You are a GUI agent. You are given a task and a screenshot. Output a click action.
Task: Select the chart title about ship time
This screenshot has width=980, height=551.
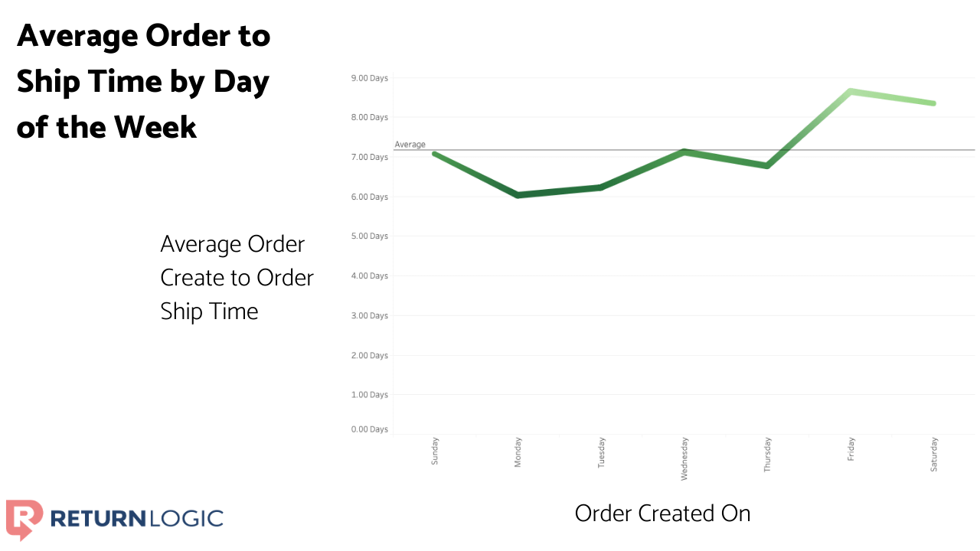(144, 80)
